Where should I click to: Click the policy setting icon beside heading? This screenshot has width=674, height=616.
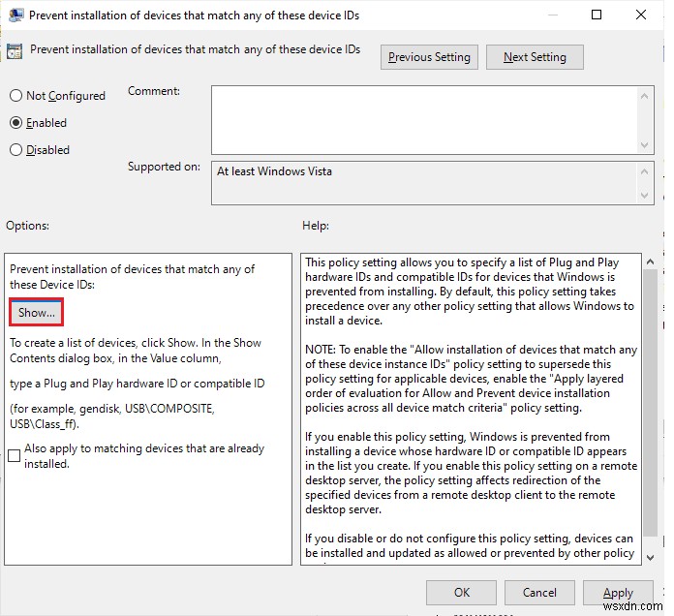15,51
